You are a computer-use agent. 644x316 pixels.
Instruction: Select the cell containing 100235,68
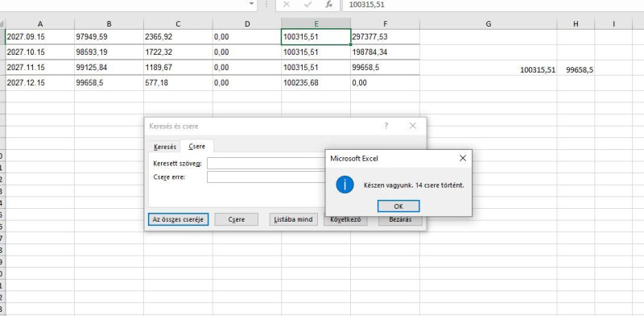316,83
